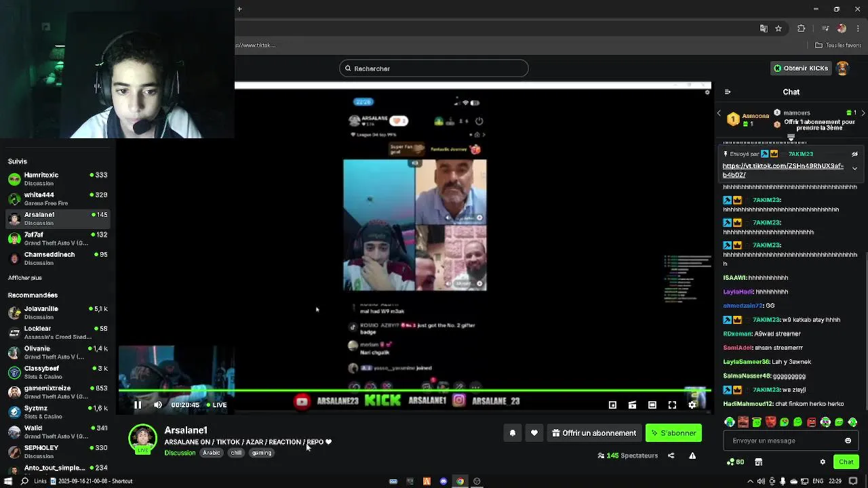
Task: Open the player settings gear
Action: (692, 405)
